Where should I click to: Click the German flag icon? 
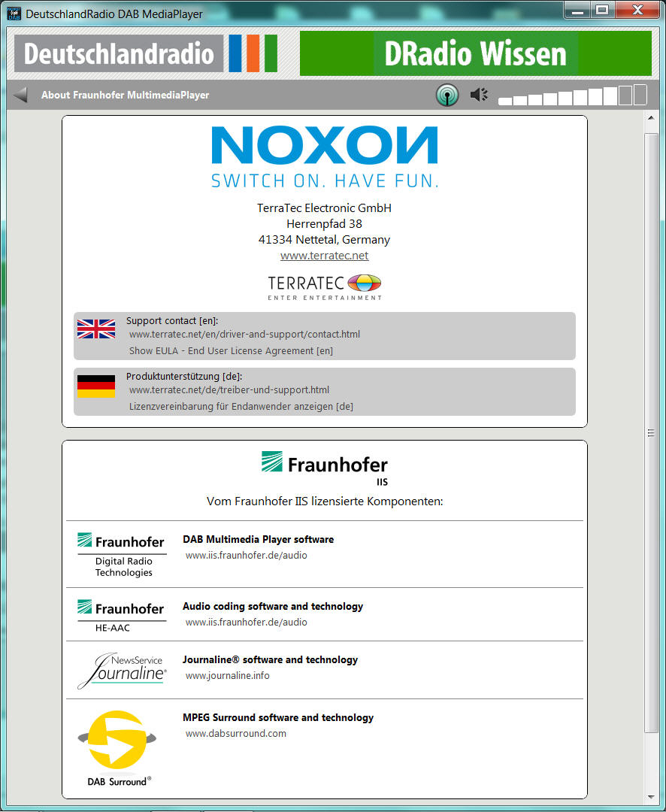(x=95, y=386)
